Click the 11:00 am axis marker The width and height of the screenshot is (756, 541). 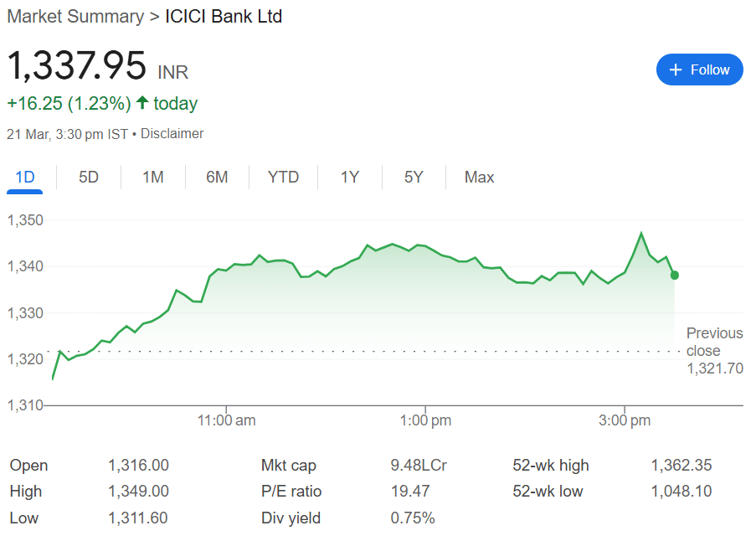[226, 420]
